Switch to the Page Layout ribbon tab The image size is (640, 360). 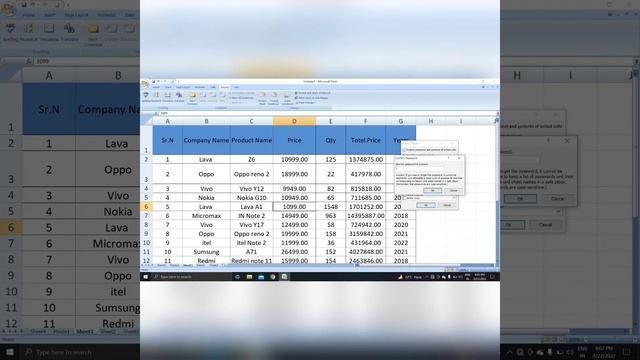point(183,87)
